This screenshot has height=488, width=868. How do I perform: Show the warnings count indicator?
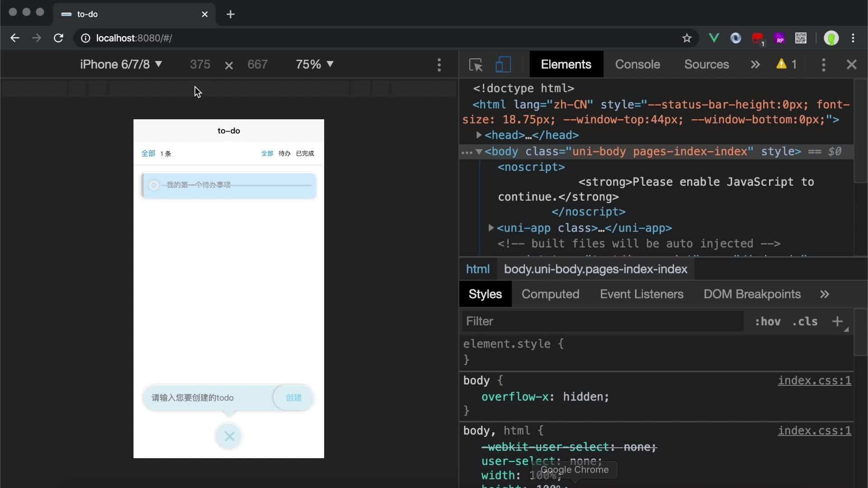coord(787,64)
